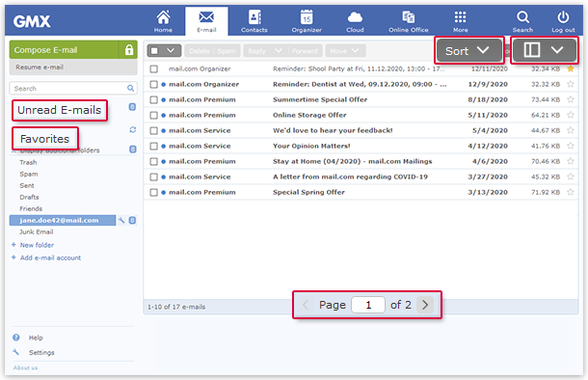Select checkbox for Summertime Special Offer
The width and height of the screenshot is (588, 380).
pyautogui.click(x=154, y=99)
